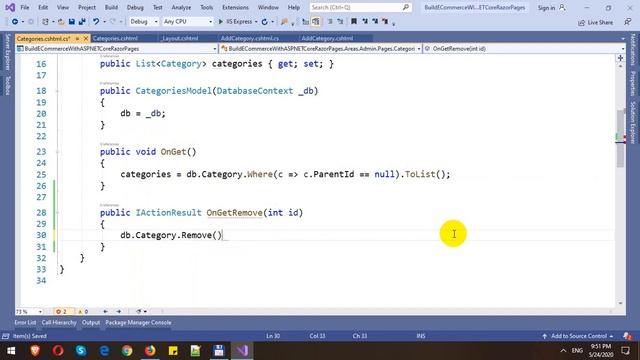The height and width of the screenshot is (360, 640).
Task: Open the Output panel tab
Action: [x=91, y=322]
